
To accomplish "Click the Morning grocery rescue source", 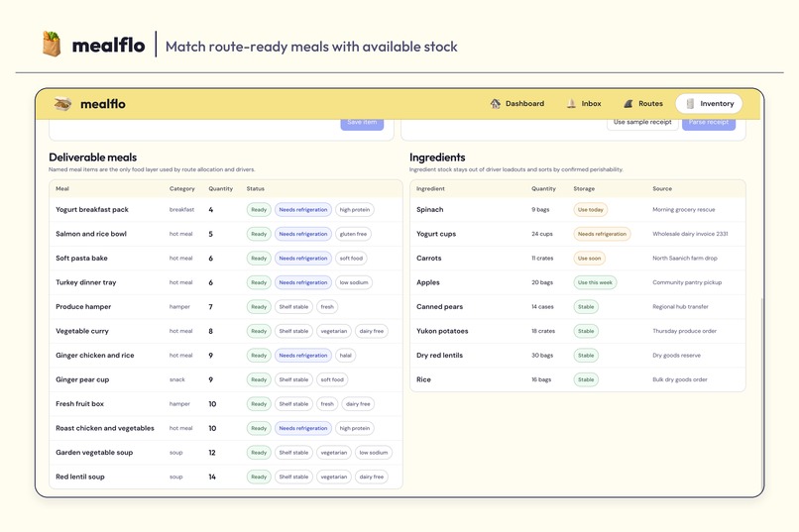I will click(x=683, y=210).
